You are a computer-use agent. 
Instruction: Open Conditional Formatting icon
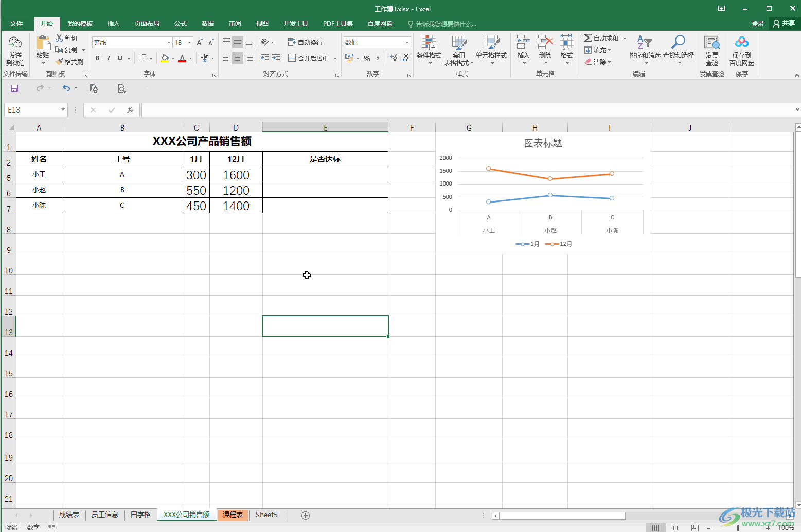click(x=429, y=44)
